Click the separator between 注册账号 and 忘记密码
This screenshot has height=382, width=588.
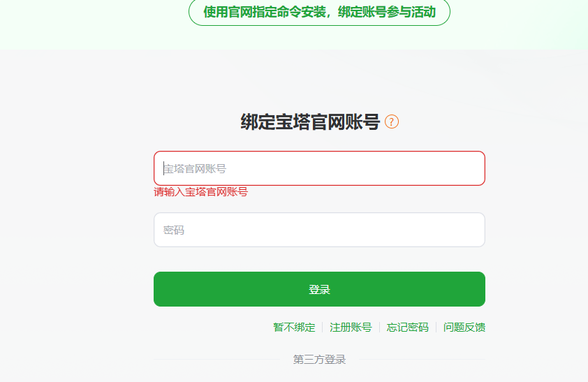click(x=379, y=328)
